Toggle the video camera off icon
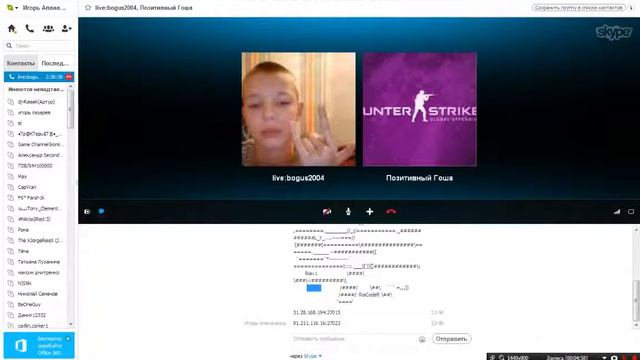This screenshot has width=640, height=360. (x=327, y=211)
